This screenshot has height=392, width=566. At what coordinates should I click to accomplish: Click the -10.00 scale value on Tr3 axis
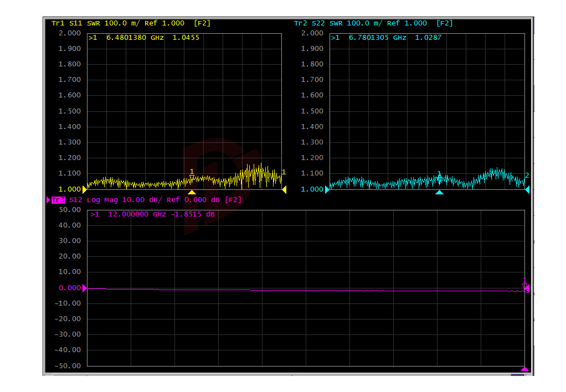pos(68,303)
